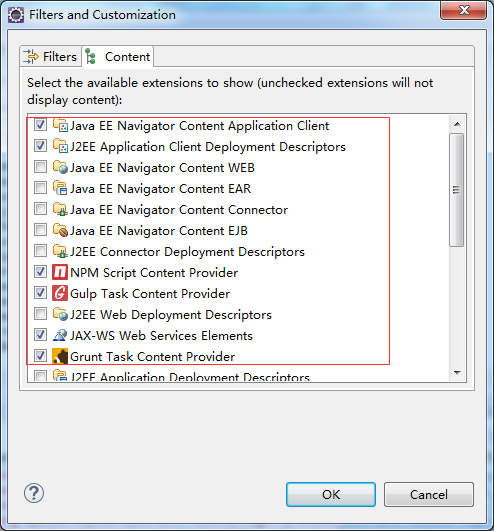Click the Content tab tree icon
Screen dimensions: 494x531
[91, 57]
